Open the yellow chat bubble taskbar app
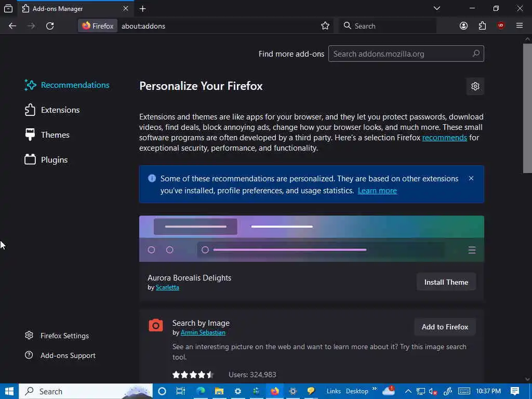 311,391
